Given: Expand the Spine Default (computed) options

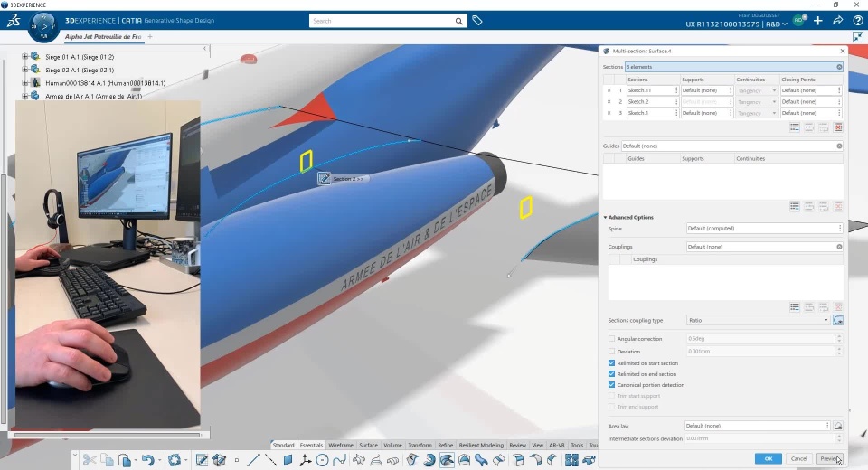Looking at the screenshot, I should (x=840, y=228).
